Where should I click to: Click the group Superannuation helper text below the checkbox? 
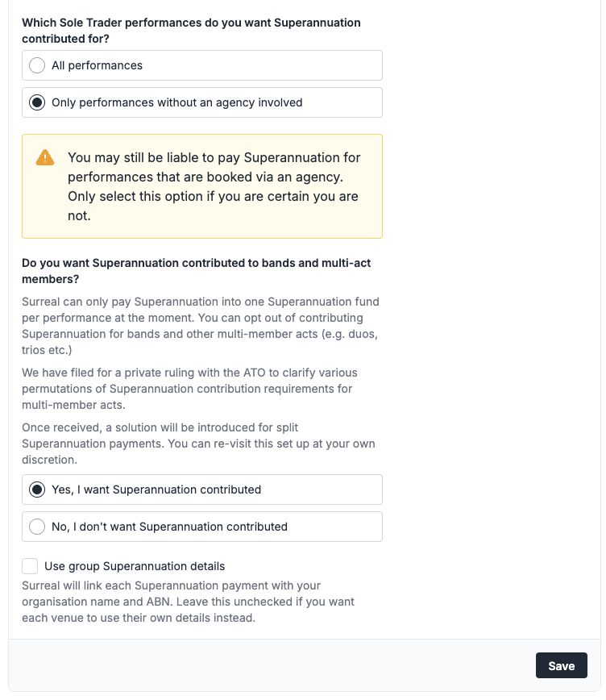click(x=189, y=600)
